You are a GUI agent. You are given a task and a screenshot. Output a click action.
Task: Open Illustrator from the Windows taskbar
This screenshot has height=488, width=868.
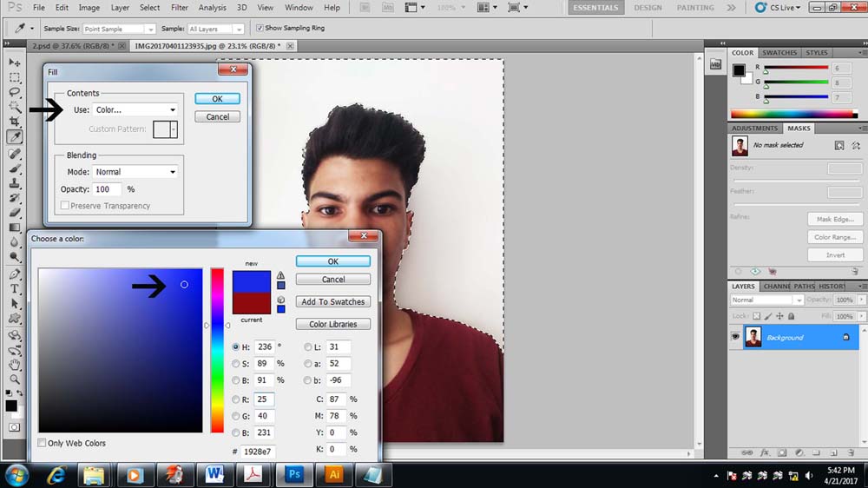click(334, 475)
